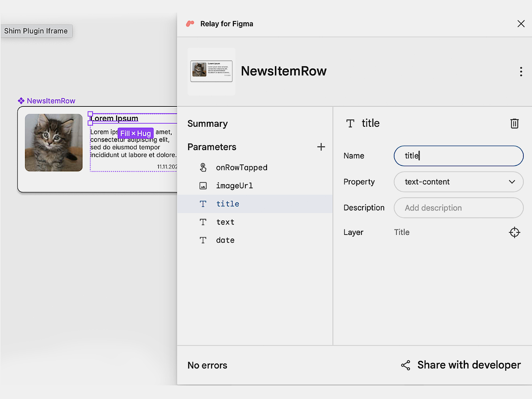
Task: Click the text icon beside title parameter
Action: (203, 204)
